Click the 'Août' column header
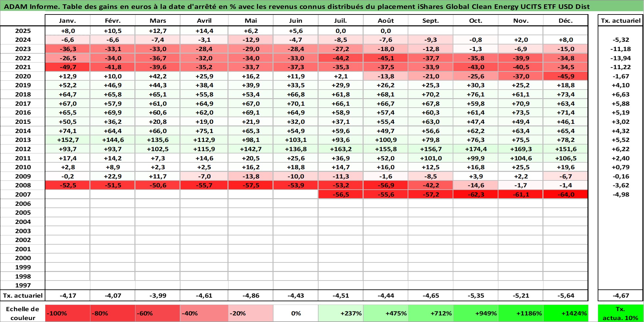The height and width of the screenshot is (322, 644). [x=386, y=20]
